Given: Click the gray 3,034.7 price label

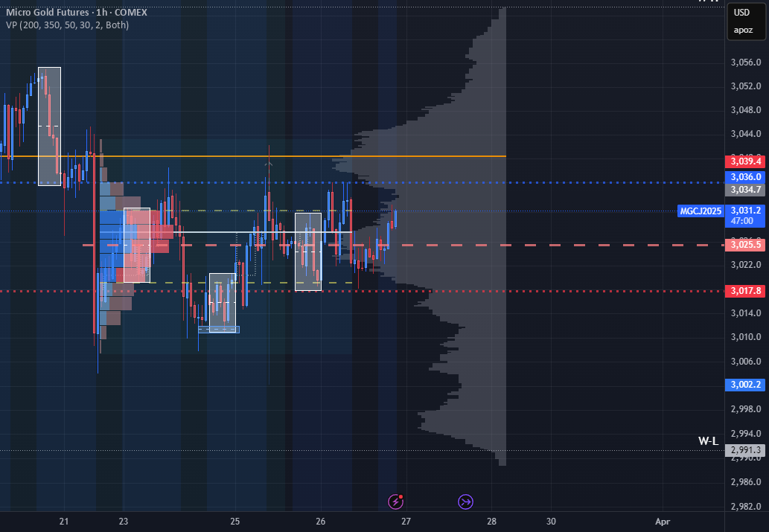Looking at the screenshot, I should [x=745, y=190].
